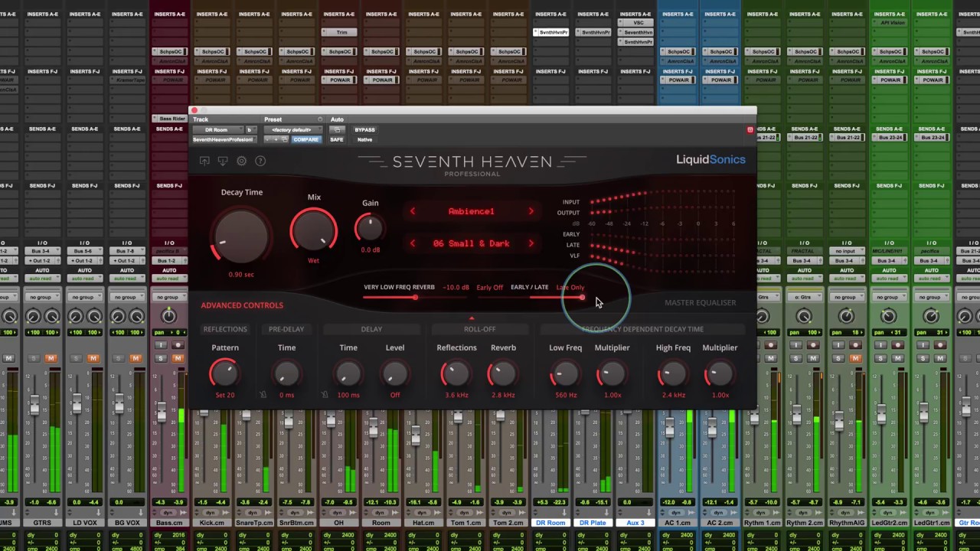Image resolution: width=980 pixels, height=551 pixels.
Task: Open the DR Room track selector dropdown
Action: [217, 130]
